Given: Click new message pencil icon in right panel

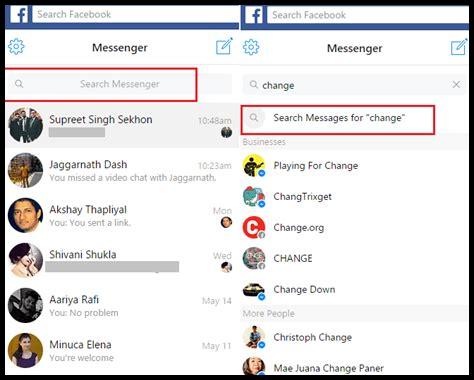Looking at the screenshot, I should 459,47.
